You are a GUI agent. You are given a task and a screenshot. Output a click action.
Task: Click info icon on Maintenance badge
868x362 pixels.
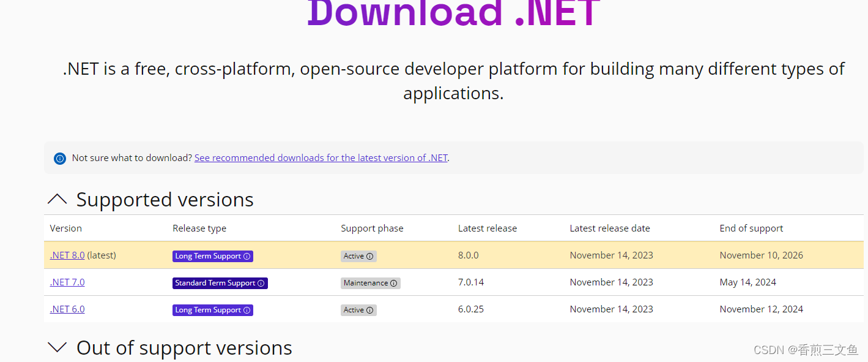tap(394, 283)
